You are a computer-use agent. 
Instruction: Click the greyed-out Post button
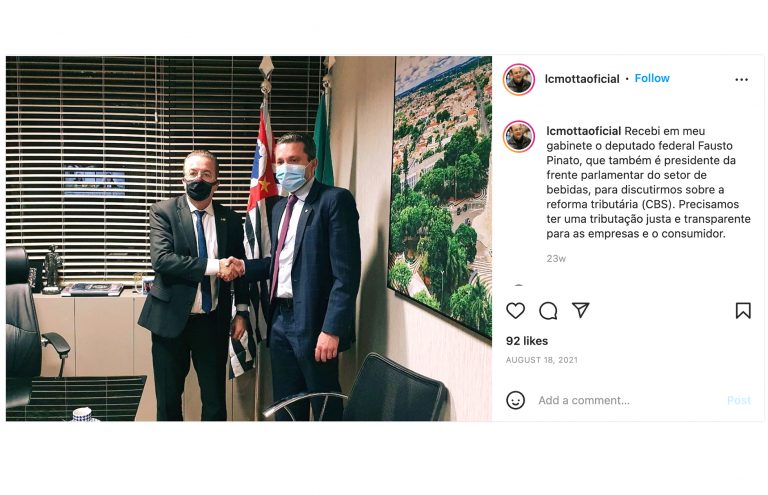[x=739, y=401]
